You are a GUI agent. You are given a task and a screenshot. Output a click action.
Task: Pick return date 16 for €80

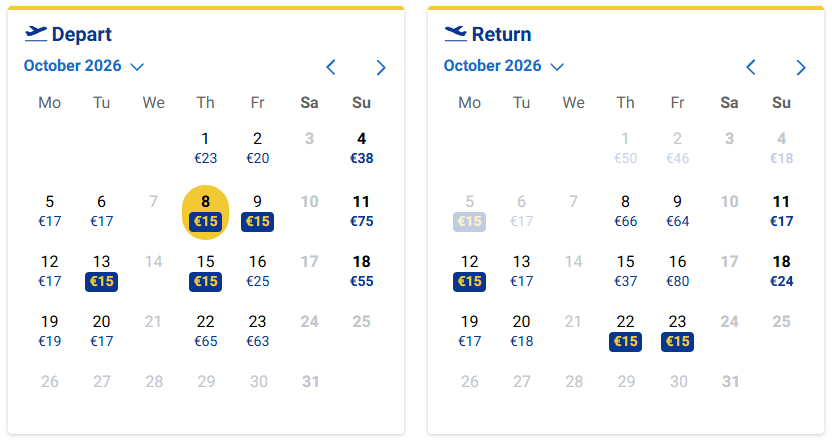click(x=678, y=271)
